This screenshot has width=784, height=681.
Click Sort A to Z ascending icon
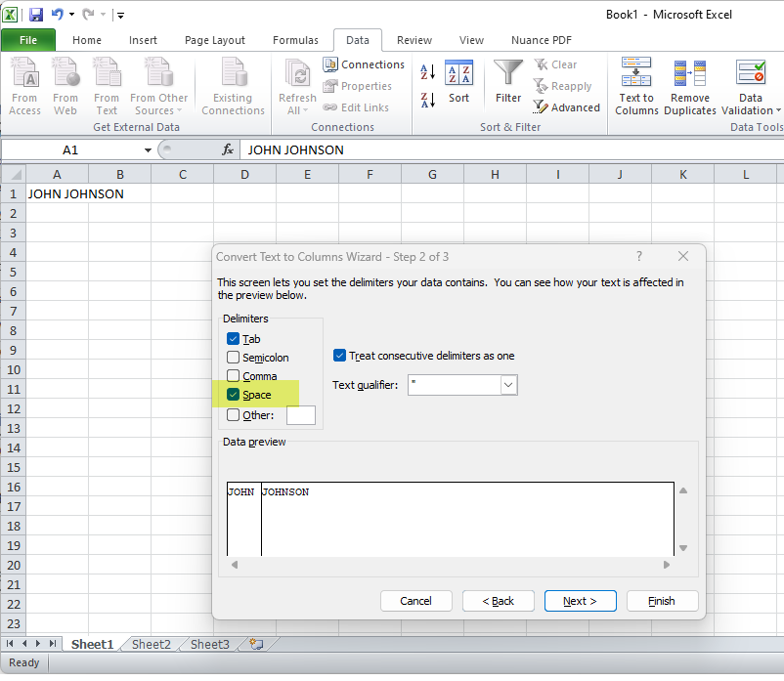coord(427,72)
